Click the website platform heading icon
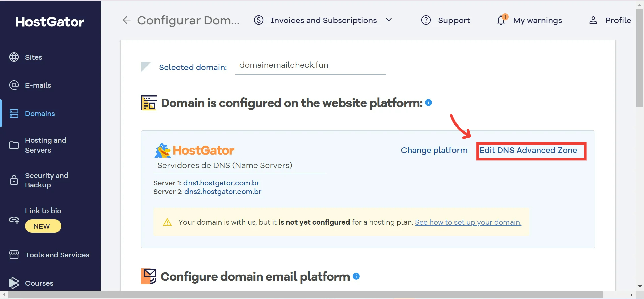This screenshot has width=644, height=299. 149,103
